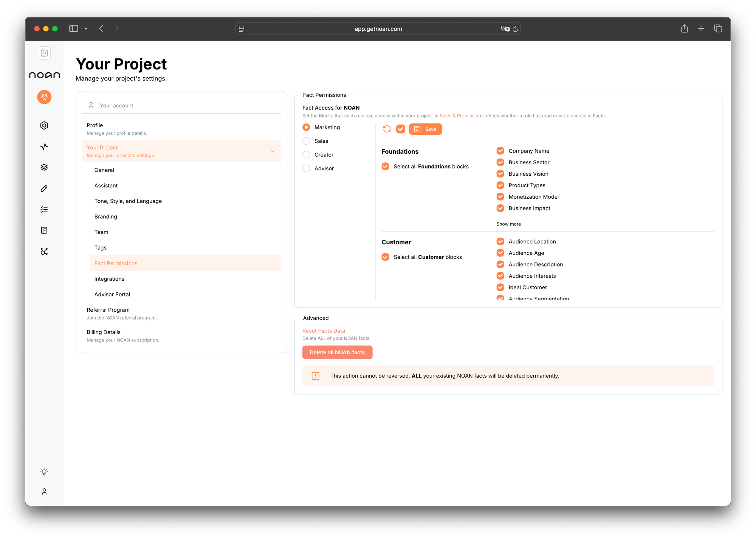
Task: Click the sidebar collapse toggle icon
Action: coord(44,53)
